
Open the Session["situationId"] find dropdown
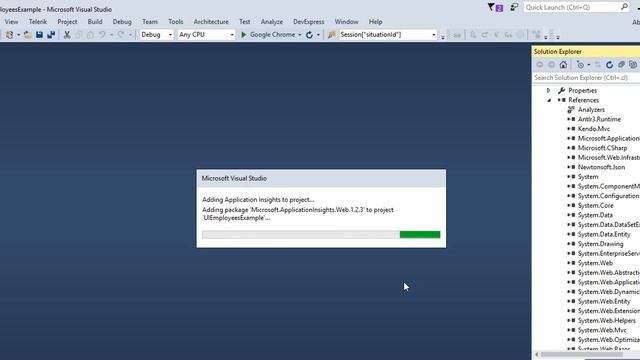(x=433, y=35)
